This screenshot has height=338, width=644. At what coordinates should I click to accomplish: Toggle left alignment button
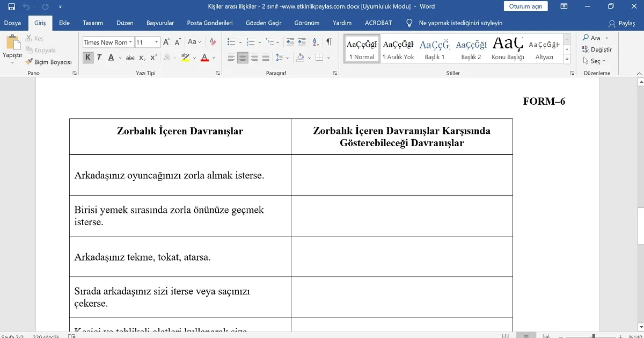coord(231,57)
